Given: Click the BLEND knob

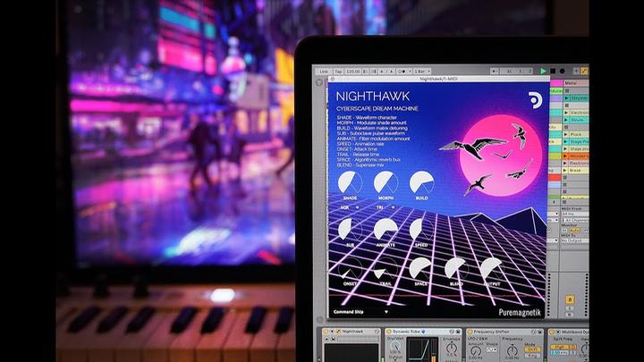Looking at the screenshot, I should pos(456,269).
